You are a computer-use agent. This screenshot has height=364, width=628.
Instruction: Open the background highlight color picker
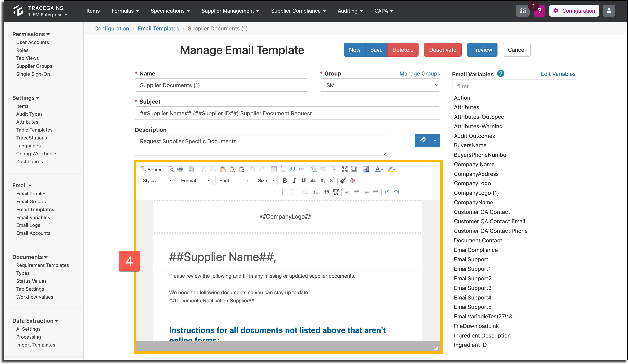click(391, 169)
